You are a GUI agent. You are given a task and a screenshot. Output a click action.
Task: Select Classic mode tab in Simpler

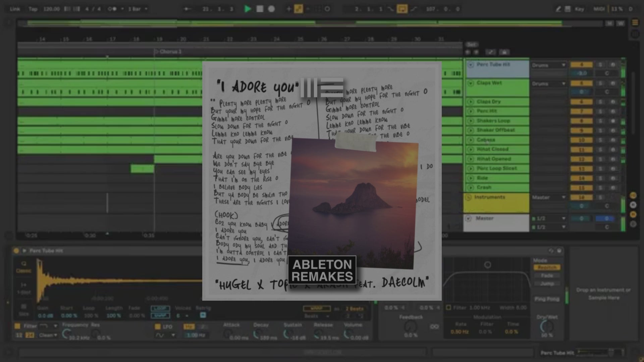23,267
